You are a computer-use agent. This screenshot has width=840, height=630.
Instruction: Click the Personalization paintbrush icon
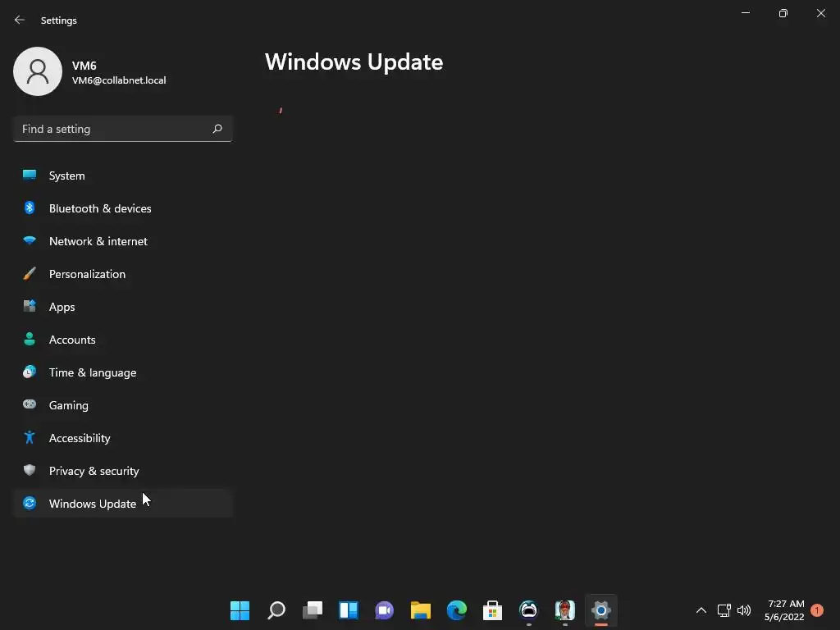pyautogui.click(x=30, y=274)
